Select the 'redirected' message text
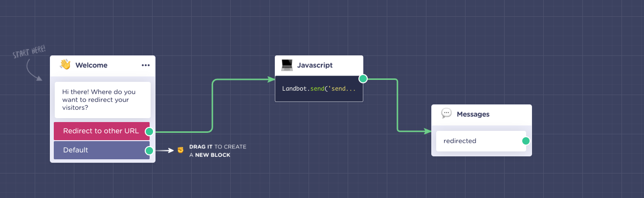The width and height of the screenshot is (644, 198). [460, 141]
